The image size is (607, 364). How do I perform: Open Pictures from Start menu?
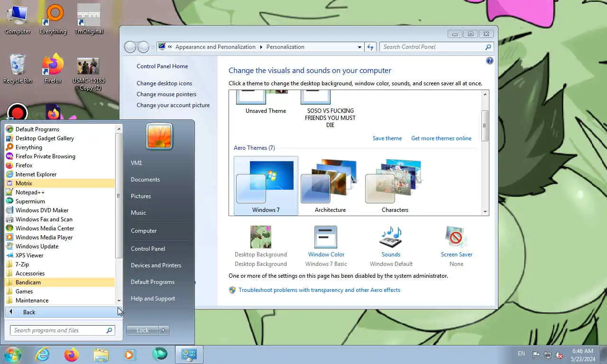[141, 196]
